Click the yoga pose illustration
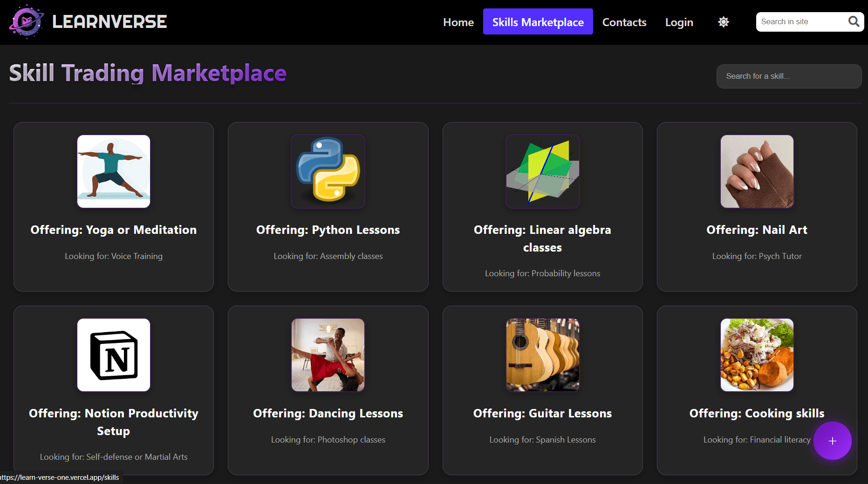The image size is (868, 484). pyautogui.click(x=113, y=171)
